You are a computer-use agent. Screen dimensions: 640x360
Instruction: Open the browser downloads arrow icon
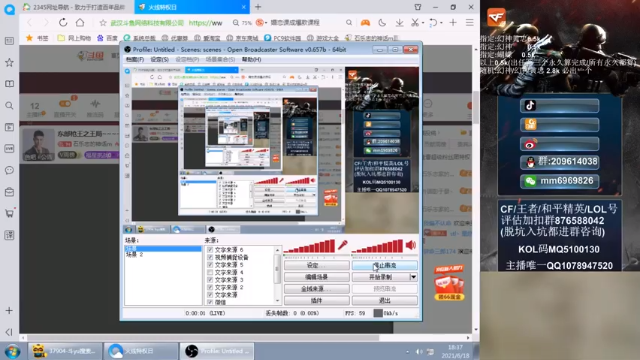click(399, 23)
